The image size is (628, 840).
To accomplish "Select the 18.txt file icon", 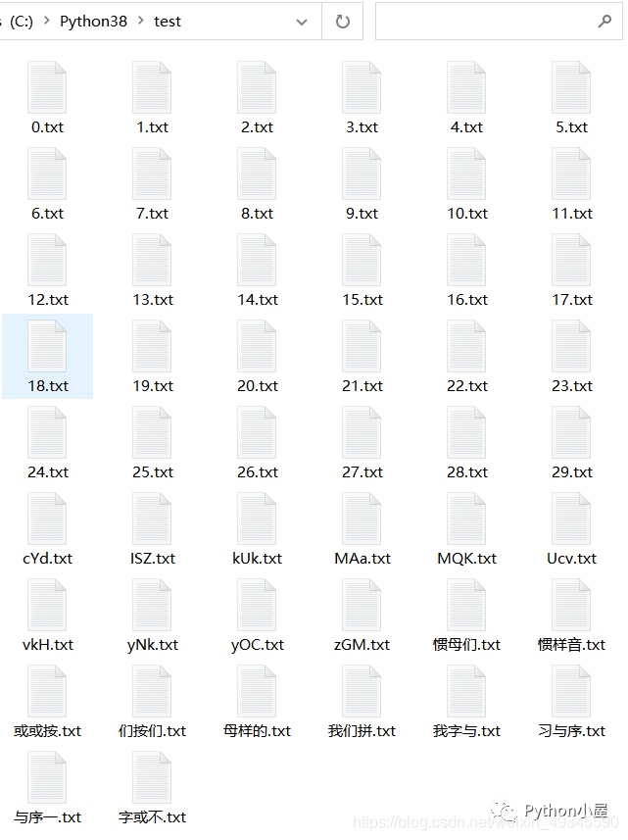I will pyautogui.click(x=47, y=346).
